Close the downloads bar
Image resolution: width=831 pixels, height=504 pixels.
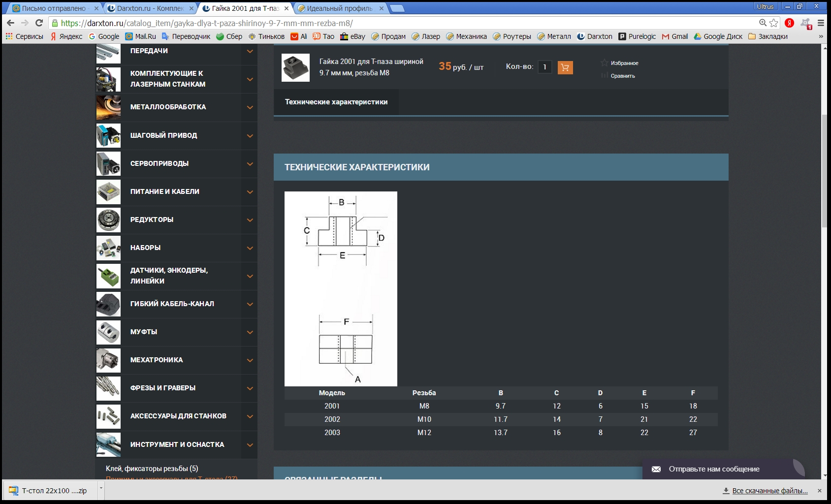coord(819,491)
